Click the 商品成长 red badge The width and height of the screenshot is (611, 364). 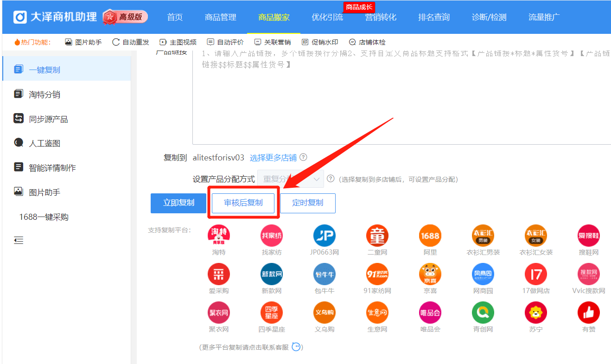359,7
